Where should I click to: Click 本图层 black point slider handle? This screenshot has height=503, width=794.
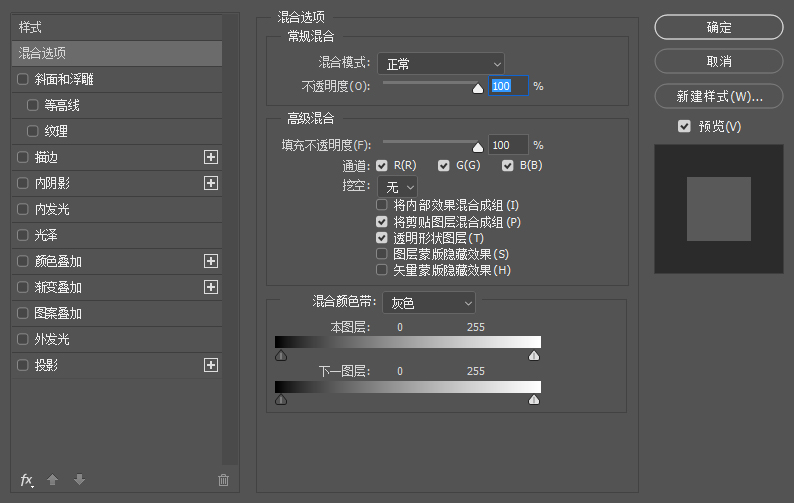tap(281, 356)
